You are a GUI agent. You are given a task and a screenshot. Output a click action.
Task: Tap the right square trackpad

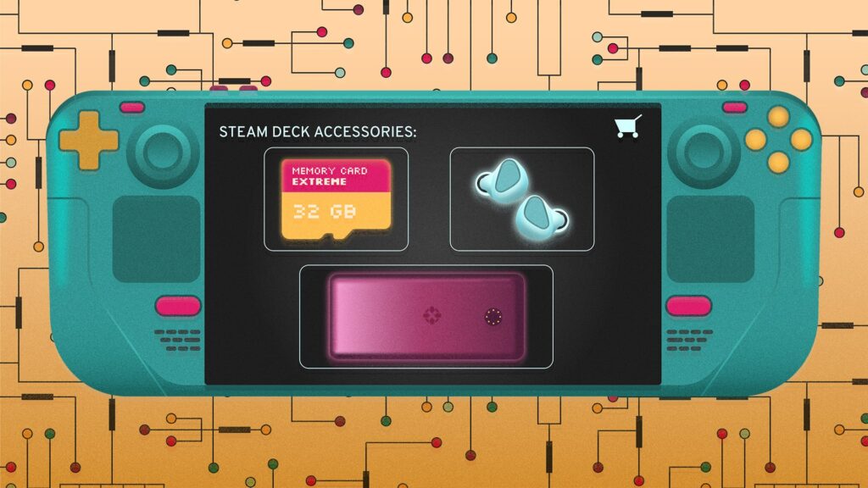[710, 239]
